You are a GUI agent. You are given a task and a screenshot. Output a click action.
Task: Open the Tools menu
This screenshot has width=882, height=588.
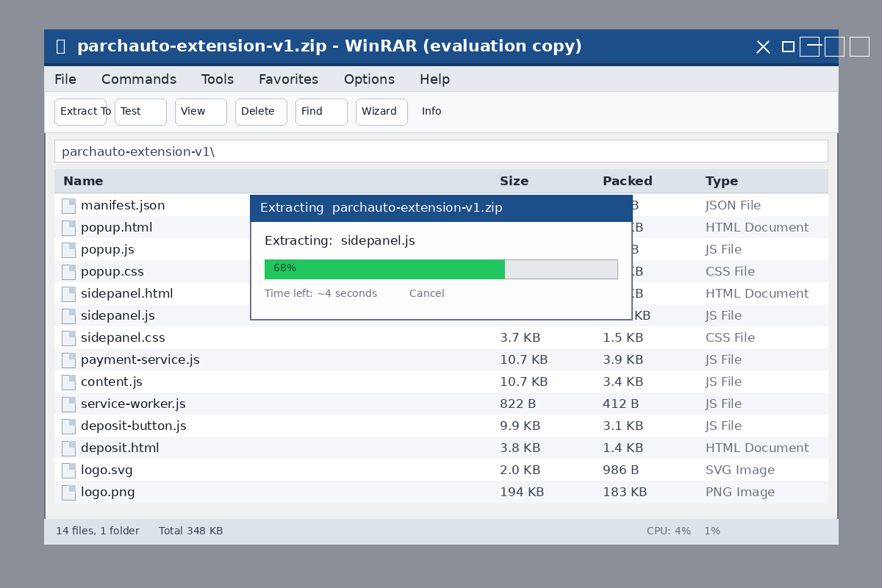pos(218,79)
